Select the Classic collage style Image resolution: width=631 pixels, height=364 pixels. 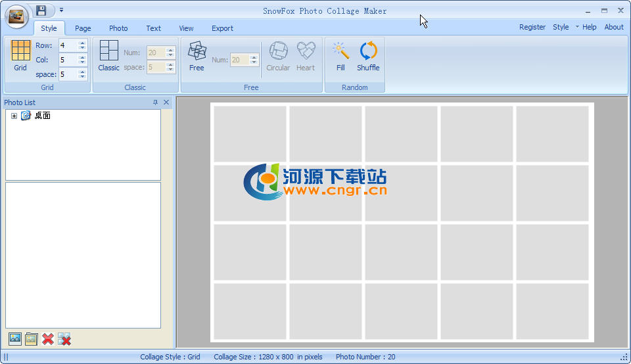[108, 56]
